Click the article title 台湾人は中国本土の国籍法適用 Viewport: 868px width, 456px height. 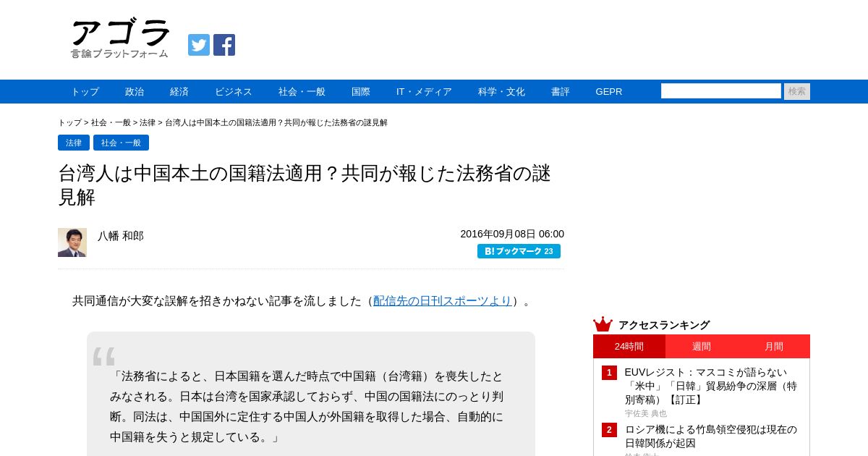click(x=305, y=185)
